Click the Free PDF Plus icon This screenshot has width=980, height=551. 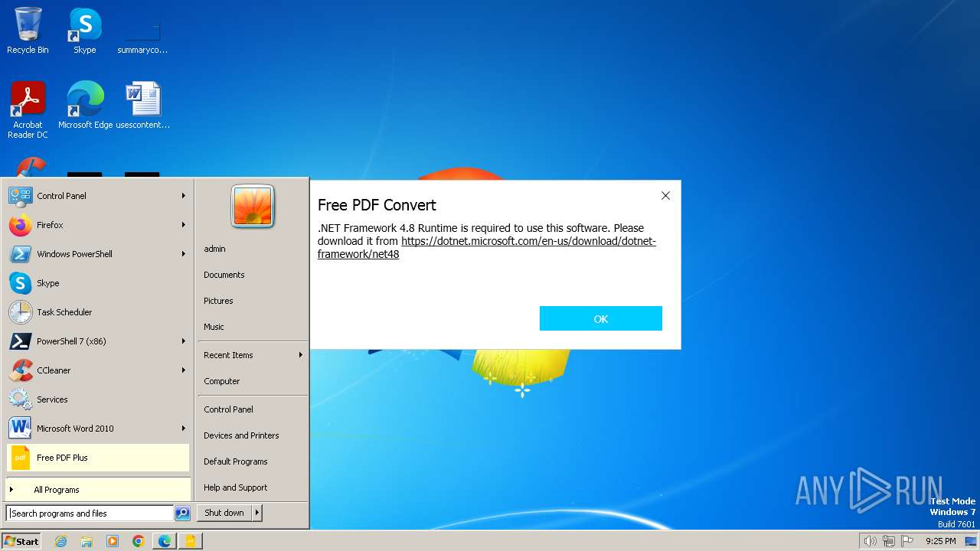(20, 458)
